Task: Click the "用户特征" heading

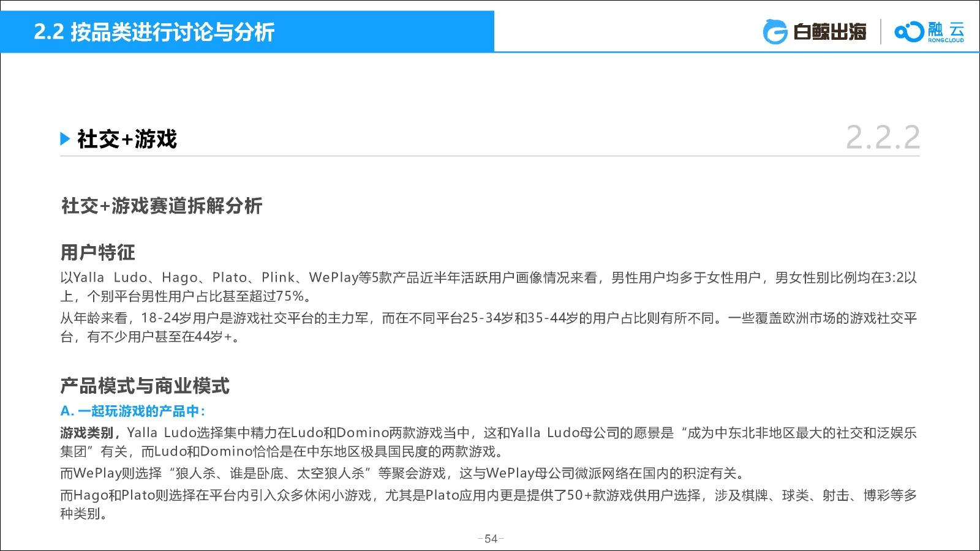Action: click(x=98, y=252)
